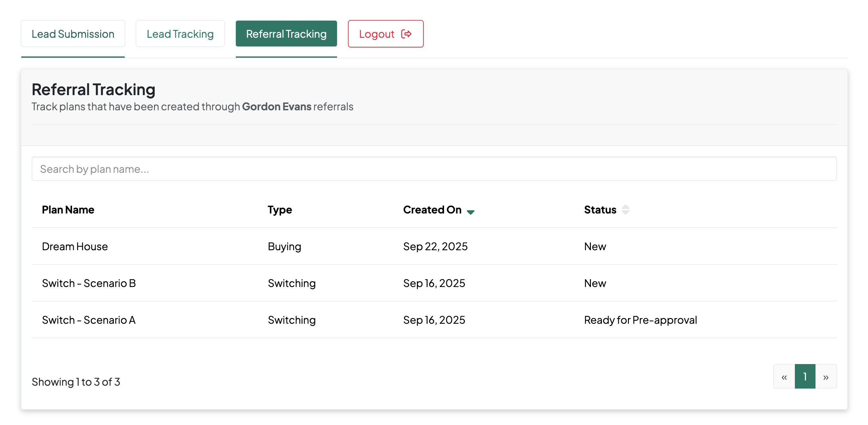The image size is (868, 425).
Task: Open Switch - Scenario B plan
Action: (89, 283)
